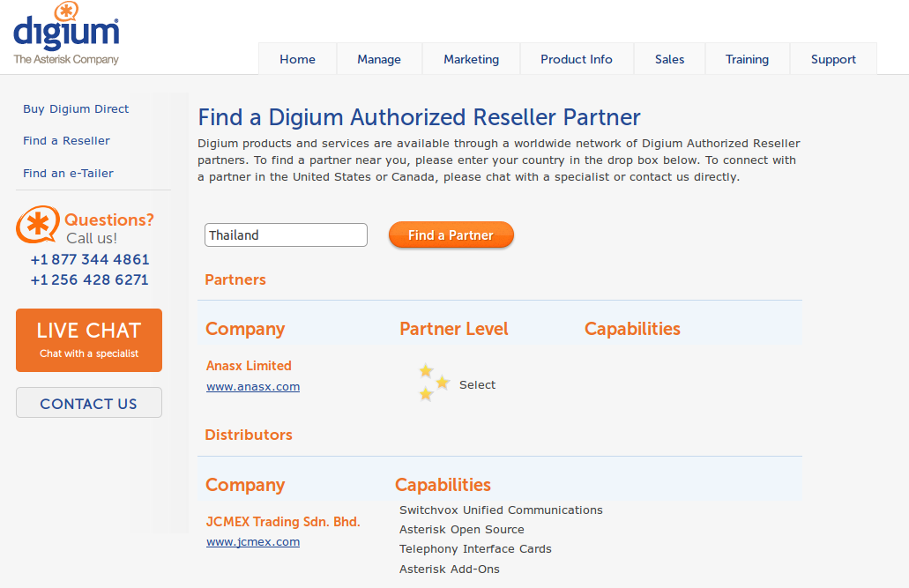Focus the country field containing Thailand
The image size is (909, 588).
click(286, 234)
